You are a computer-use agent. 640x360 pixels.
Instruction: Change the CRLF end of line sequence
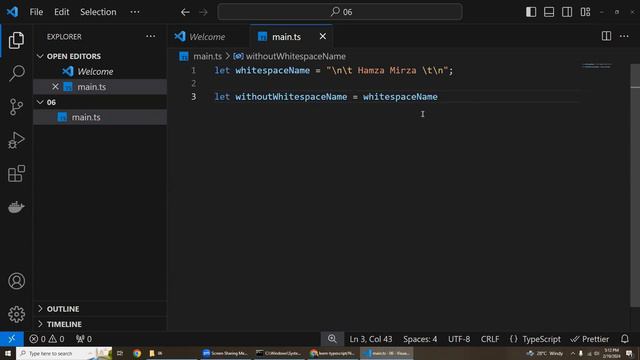pyautogui.click(x=490, y=339)
